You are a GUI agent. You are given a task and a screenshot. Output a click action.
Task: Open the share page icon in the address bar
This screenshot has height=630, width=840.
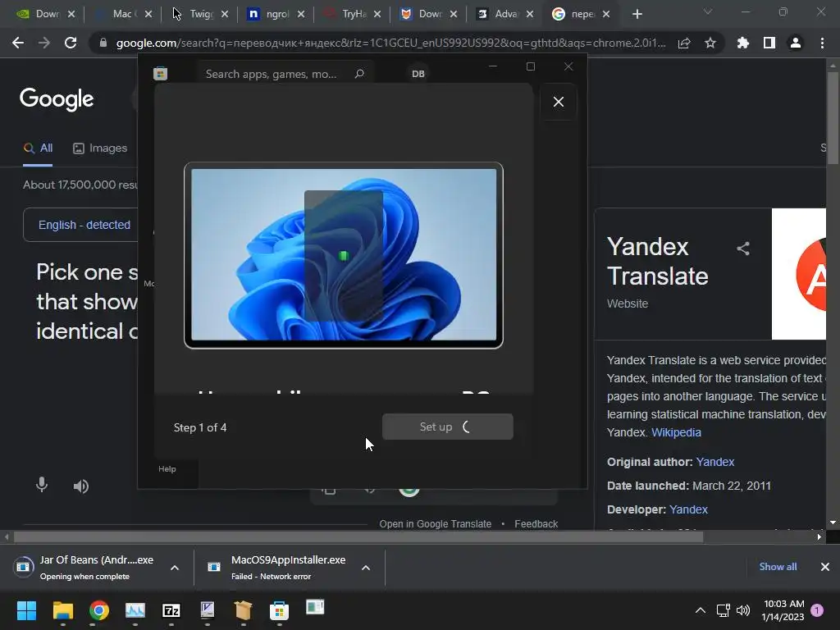point(684,43)
